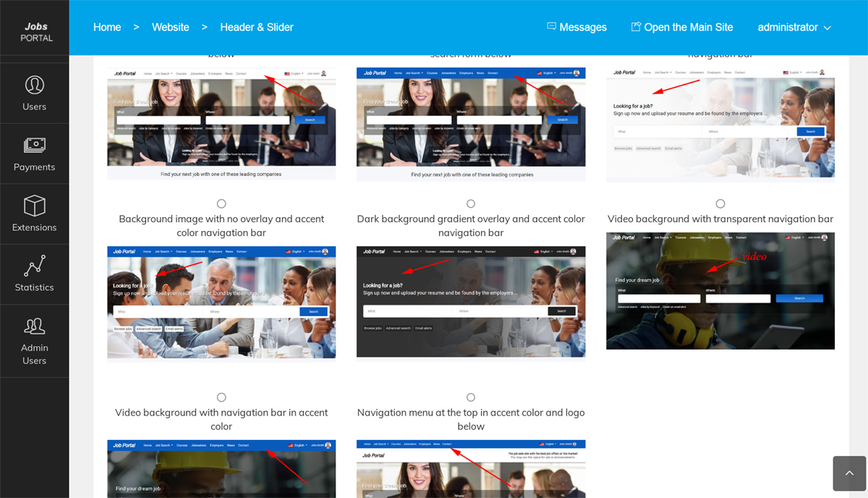Open the Payments money icon
Viewport: 868px width, 498px height.
tap(34, 145)
